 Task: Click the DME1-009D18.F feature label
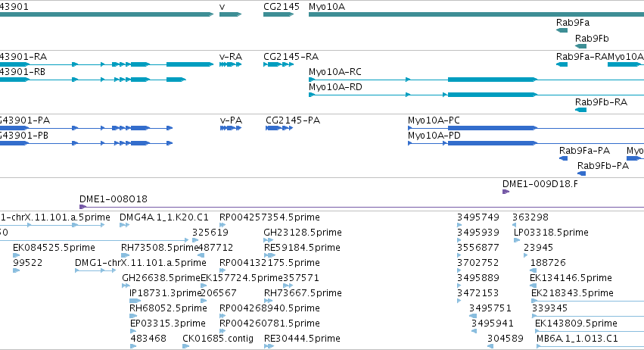click(x=540, y=184)
